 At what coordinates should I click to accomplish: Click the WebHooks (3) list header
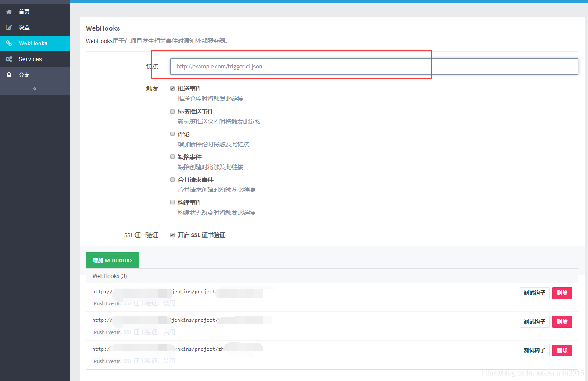tap(332, 276)
